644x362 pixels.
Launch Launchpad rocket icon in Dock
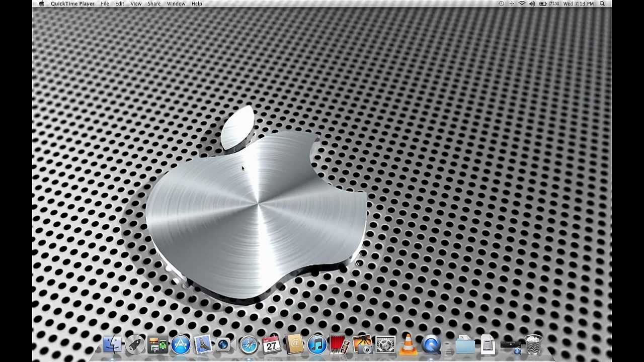pos(135,345)
